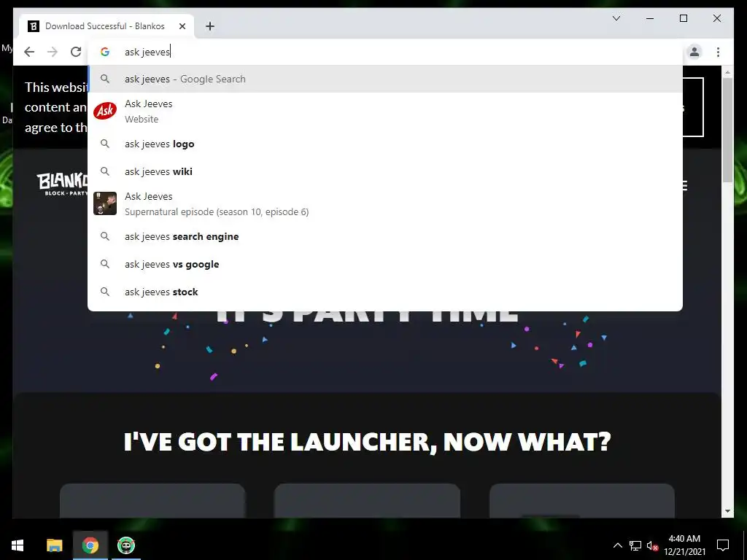Screen dimensions: 747x560
Task: Reload the page with the refresh icon
Action: click(76, 52)
